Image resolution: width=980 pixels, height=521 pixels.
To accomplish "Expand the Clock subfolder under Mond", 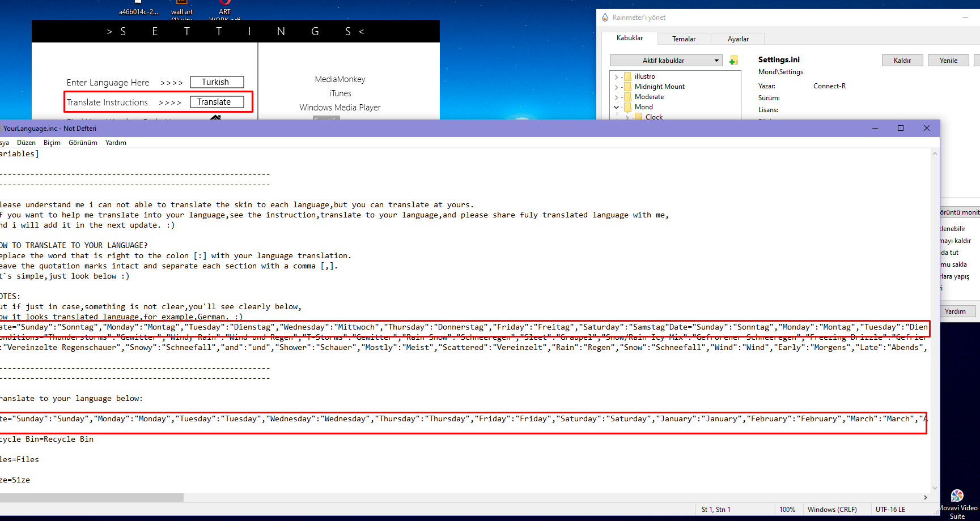I will point(627,117).
